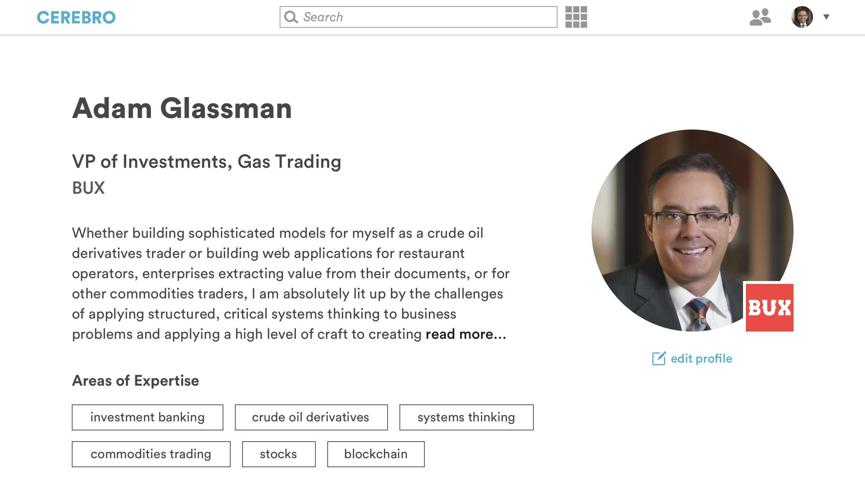Select the crude oil derivatives tag
The image size is (865, 504).
click(x=311, y=417)
